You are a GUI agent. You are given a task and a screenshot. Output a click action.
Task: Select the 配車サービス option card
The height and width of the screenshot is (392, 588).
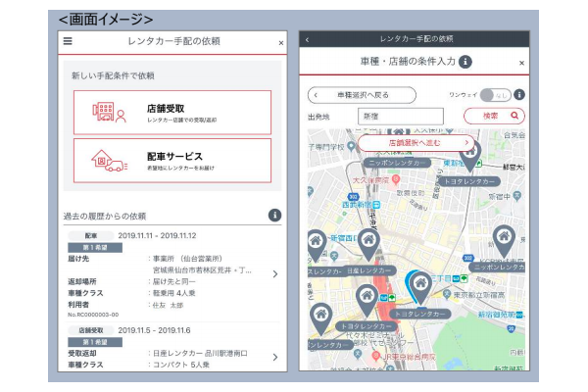tap(172, 161)
